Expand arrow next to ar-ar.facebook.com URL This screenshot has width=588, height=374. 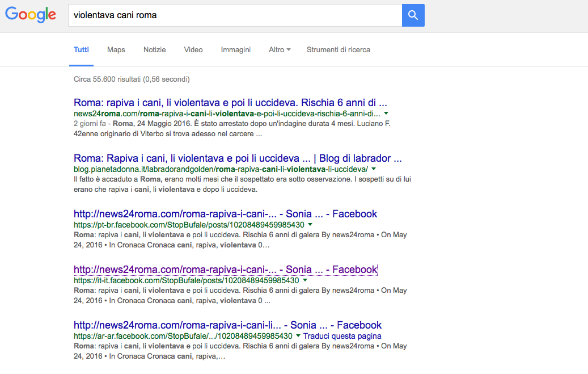tap(298, 336)
